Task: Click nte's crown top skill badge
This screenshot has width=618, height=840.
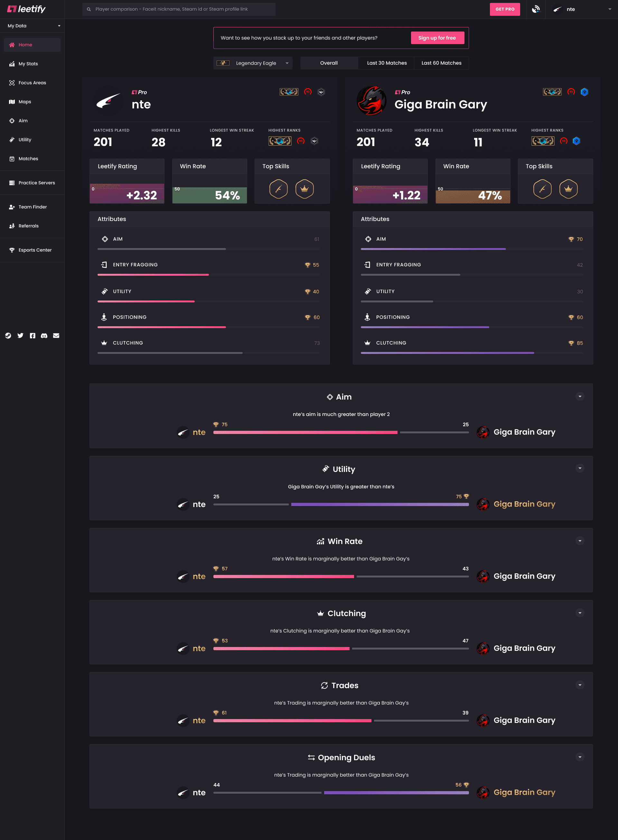Action: (x=304, y=189)
